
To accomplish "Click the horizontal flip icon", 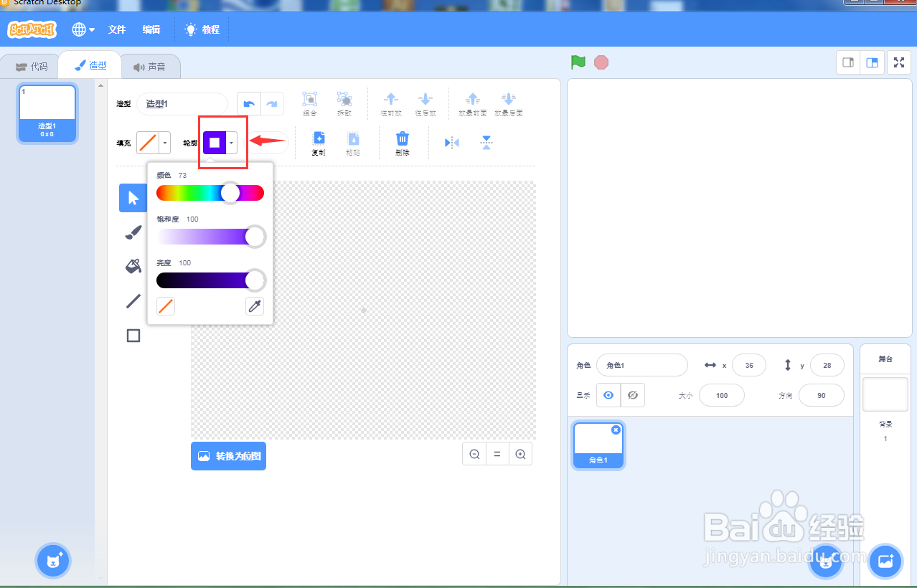I will (x=451, y=142).
